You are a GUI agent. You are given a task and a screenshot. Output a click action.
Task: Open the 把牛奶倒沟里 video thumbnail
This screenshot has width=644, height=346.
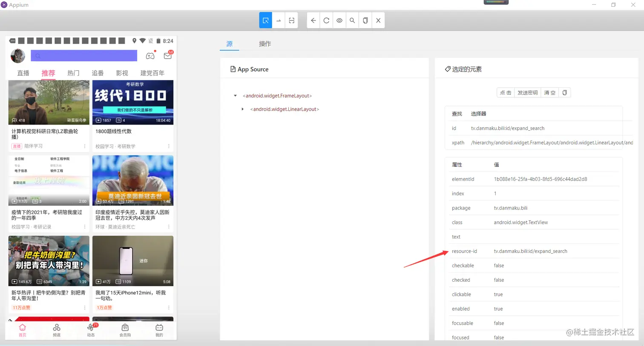[49, 261]
